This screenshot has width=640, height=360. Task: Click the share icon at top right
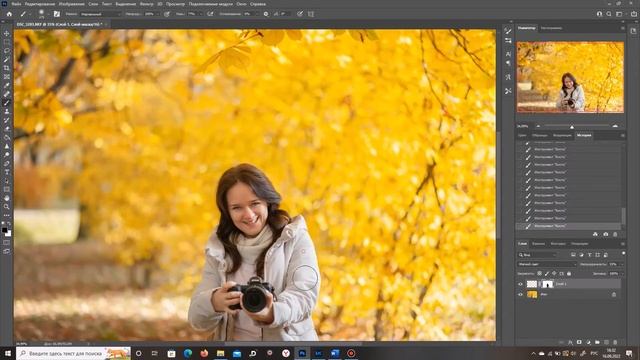[633, 14]
